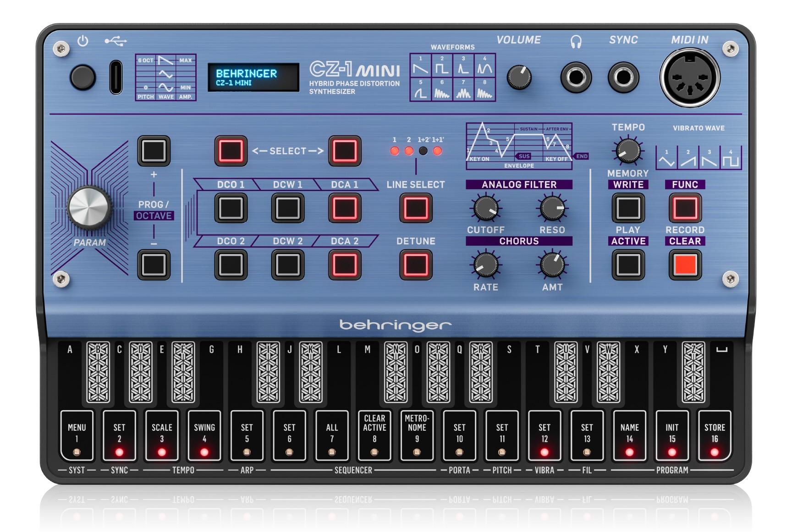Image resolution: width=798 pixels, height=532 pixels.
Task: Click the MENU 1 step key
Action: 77,435
